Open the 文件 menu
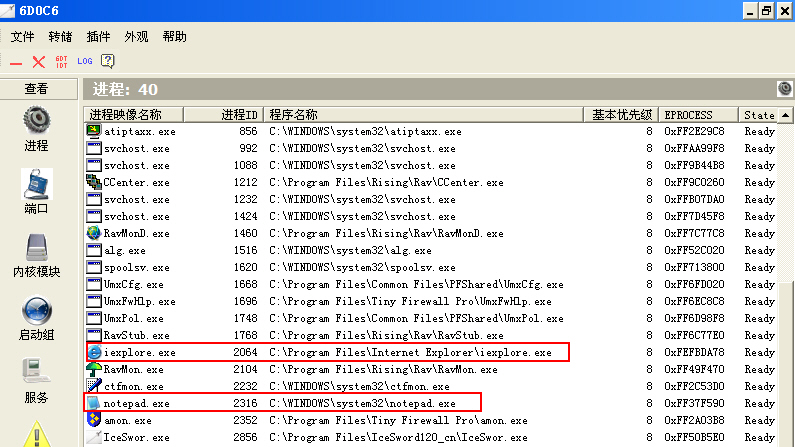795x447 pixels. 22,36
